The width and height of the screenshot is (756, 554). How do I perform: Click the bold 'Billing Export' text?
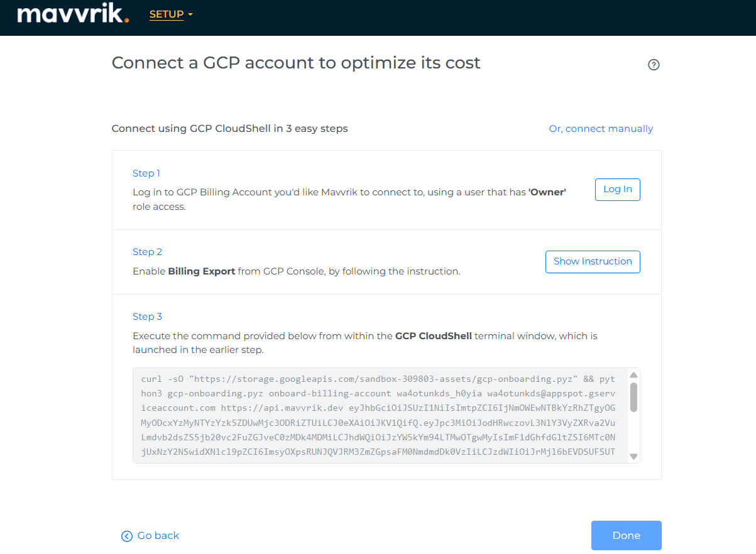(x=202, y=271)
